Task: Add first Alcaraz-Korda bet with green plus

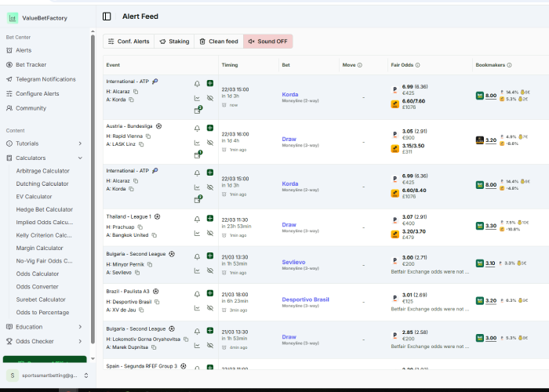Action: coord(210,83)
